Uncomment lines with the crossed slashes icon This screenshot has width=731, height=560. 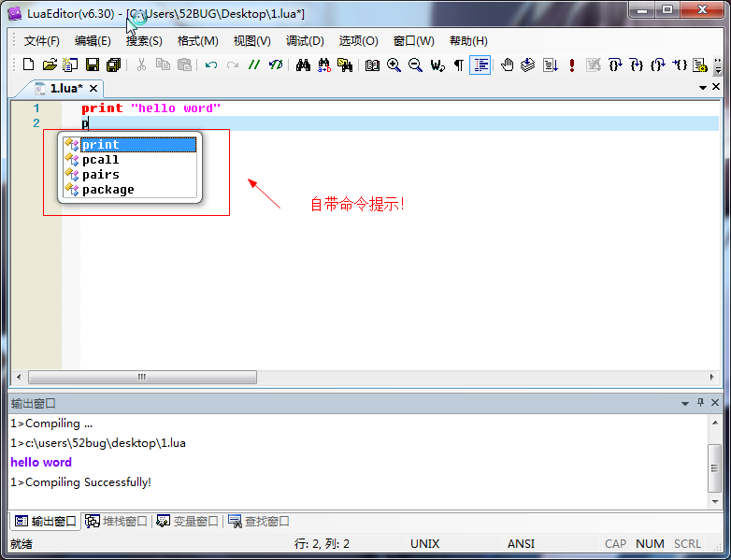[x=276, y=65]
